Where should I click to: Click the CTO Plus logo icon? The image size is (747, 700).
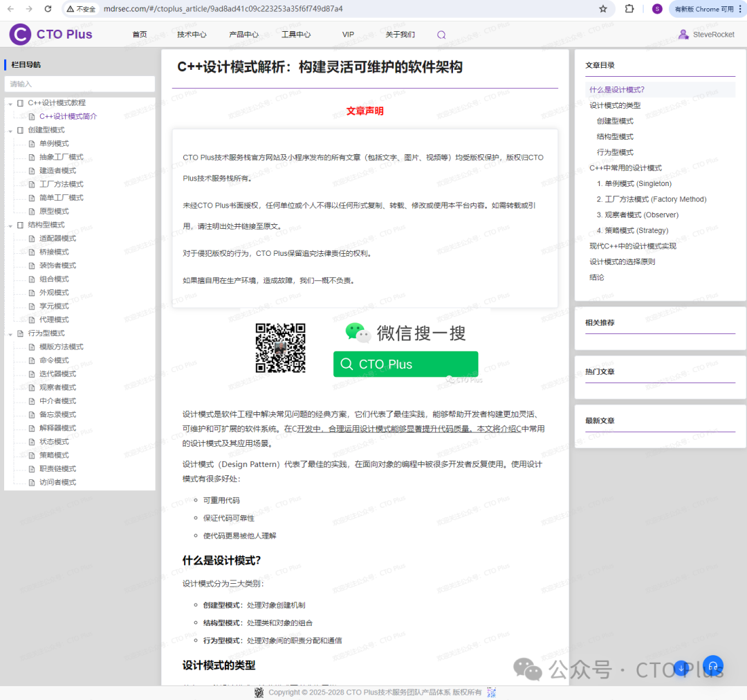pos(19,34)
